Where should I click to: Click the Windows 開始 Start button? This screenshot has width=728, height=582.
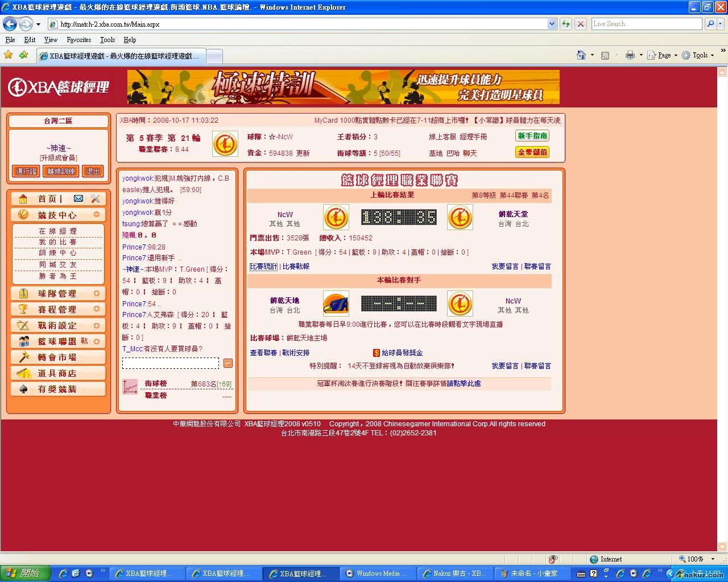[x=26, y=573]
